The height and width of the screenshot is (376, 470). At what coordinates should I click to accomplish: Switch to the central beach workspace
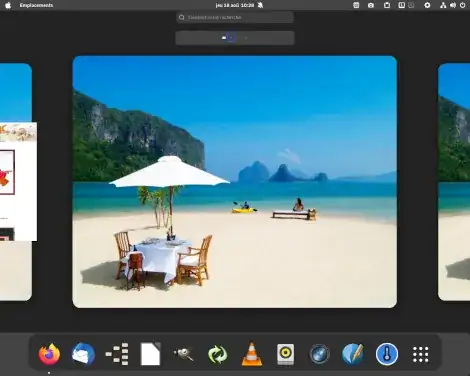coord(235,182)
